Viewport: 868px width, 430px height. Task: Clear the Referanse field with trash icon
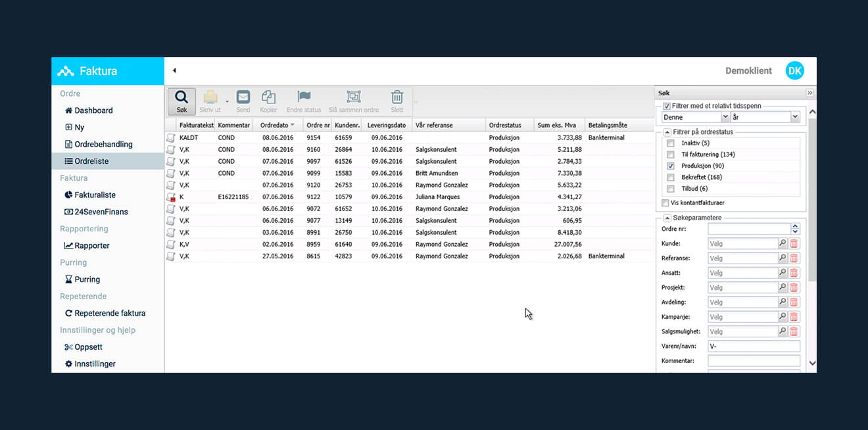click(x=794, y=258)
